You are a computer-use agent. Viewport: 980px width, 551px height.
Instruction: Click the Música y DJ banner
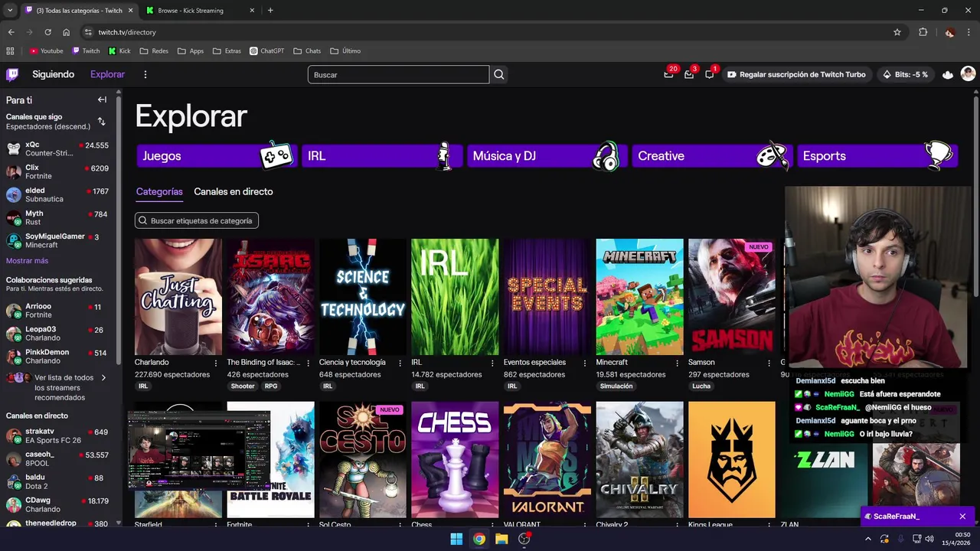(547, 155)
